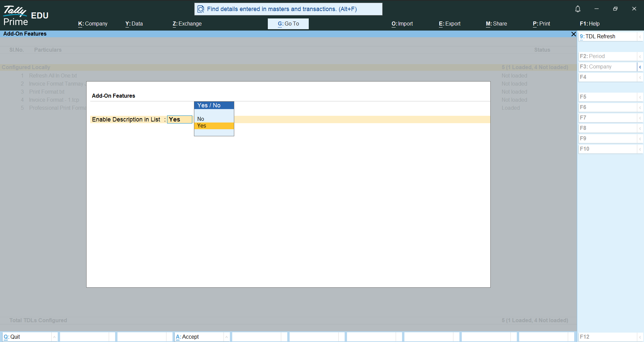Click the Loaded status of row 5

point(511,108)
